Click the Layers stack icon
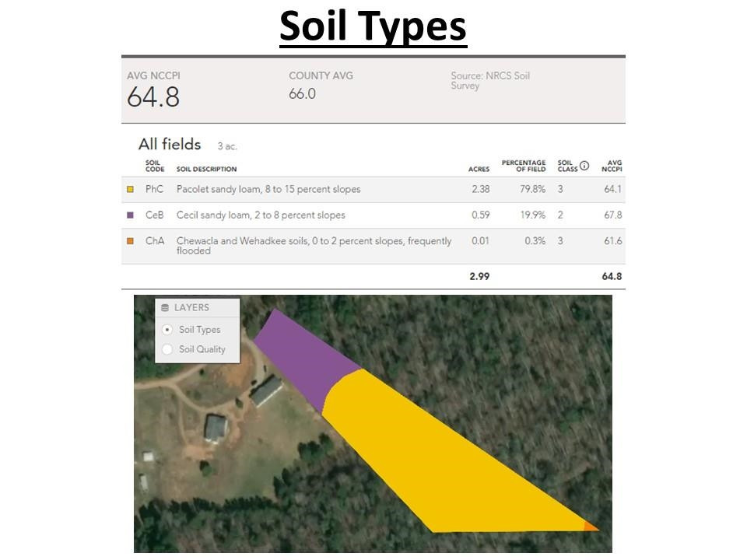Image resolution: width=747 pixels, height=560 pixels. click(165, 308)
